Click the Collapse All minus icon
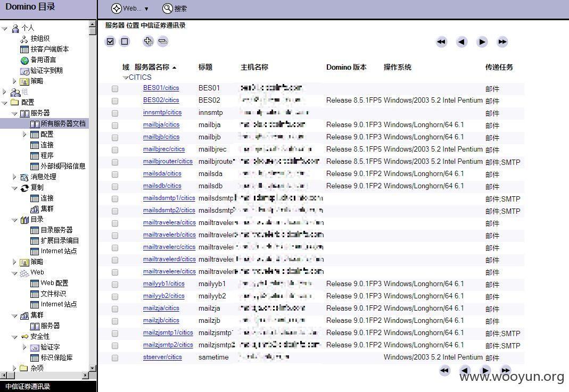 point(163,41)
